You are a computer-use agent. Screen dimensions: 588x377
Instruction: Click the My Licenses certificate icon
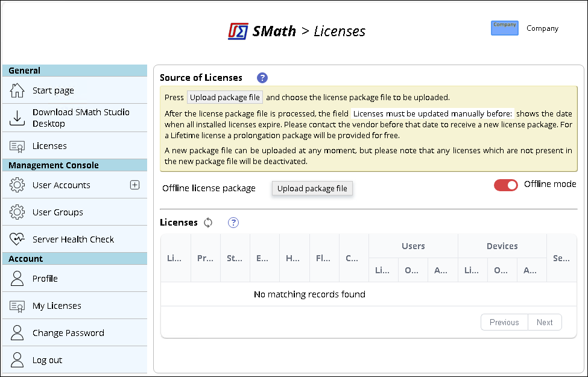click(17, 306)
